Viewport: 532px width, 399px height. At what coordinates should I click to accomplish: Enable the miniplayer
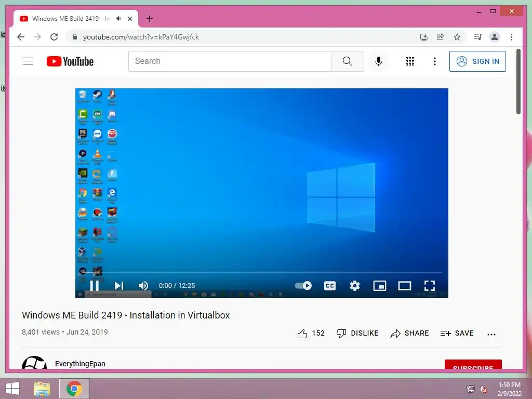click(380, 286)
